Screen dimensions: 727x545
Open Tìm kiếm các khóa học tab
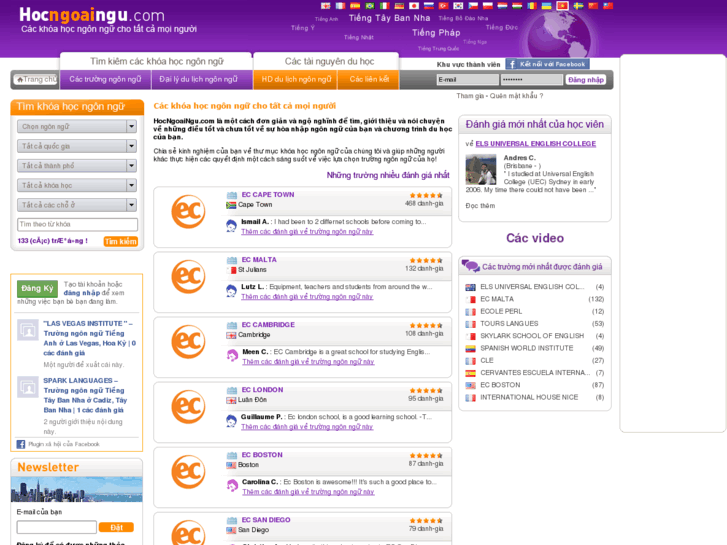click(156, 61)
